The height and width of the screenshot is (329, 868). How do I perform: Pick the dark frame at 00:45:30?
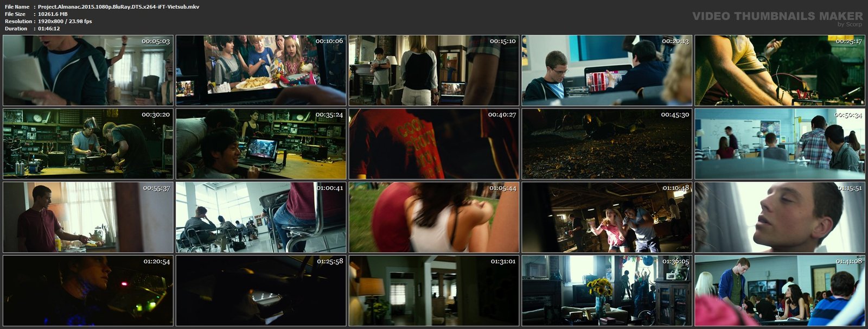[607, 144]
